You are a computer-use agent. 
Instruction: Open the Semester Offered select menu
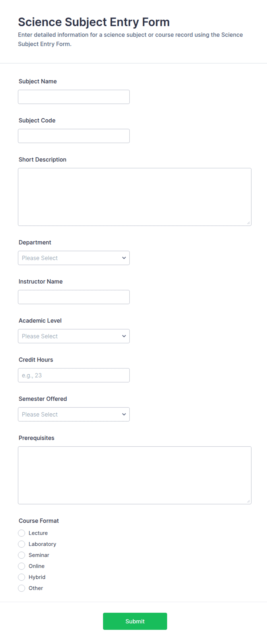click(74, 414)
